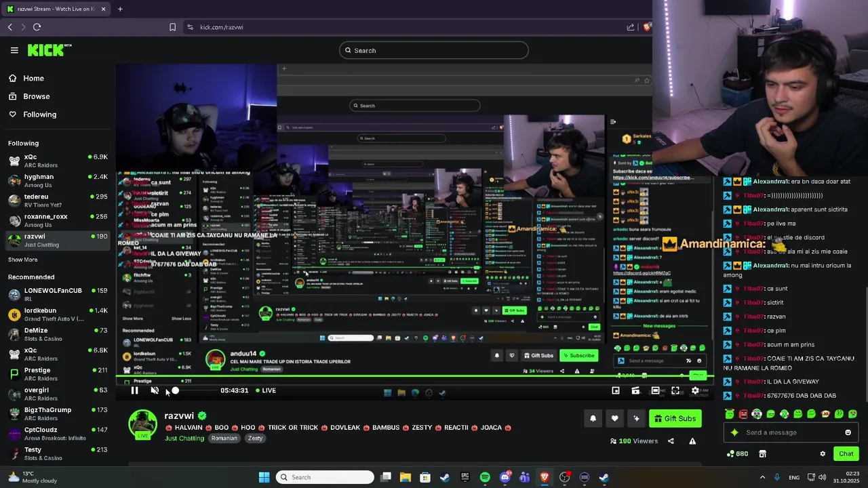868x488 pixels.
Task: Click the Kick search field
Action: point(434,50)
